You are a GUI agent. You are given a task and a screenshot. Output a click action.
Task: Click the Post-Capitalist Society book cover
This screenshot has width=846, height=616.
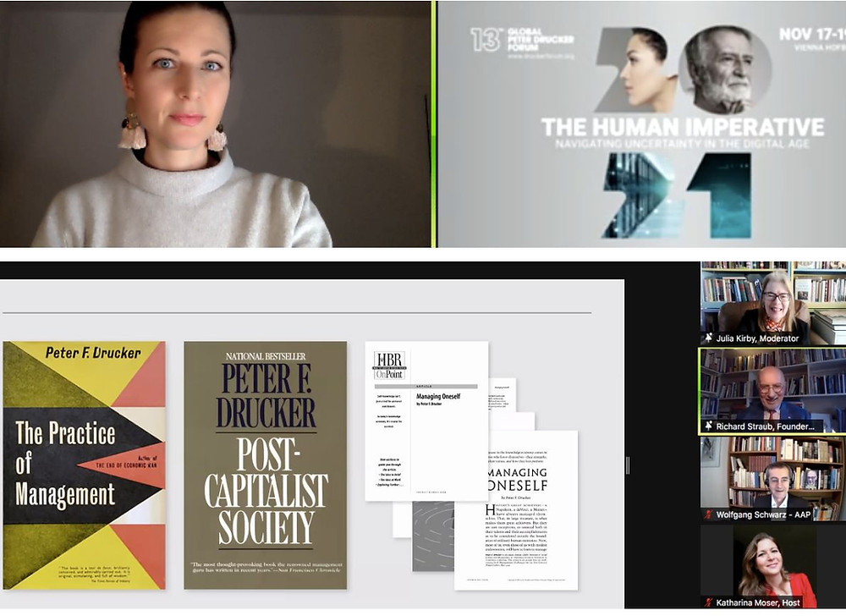(x=266, y=465)
